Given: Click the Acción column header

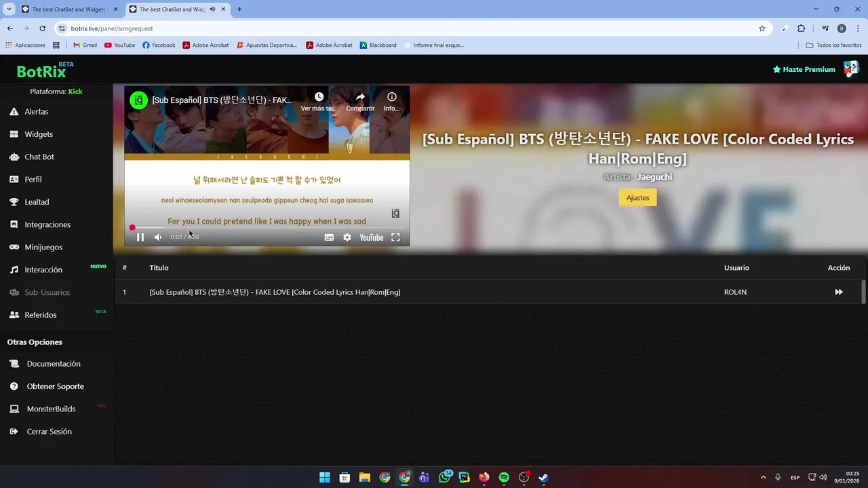Looking at the screenshot, I should [x=839, y=268].
